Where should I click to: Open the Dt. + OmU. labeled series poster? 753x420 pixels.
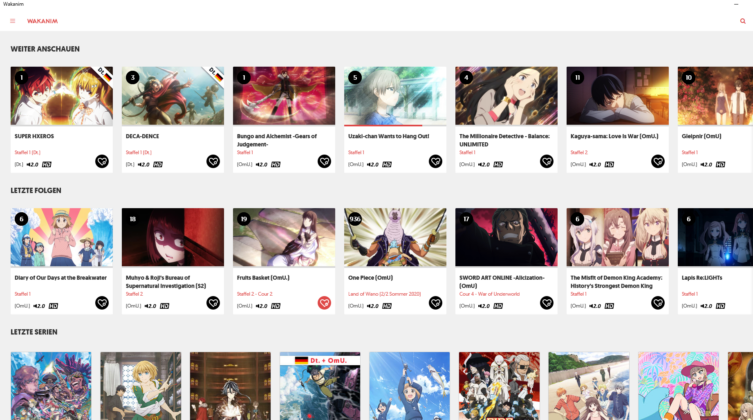[320, 386]
